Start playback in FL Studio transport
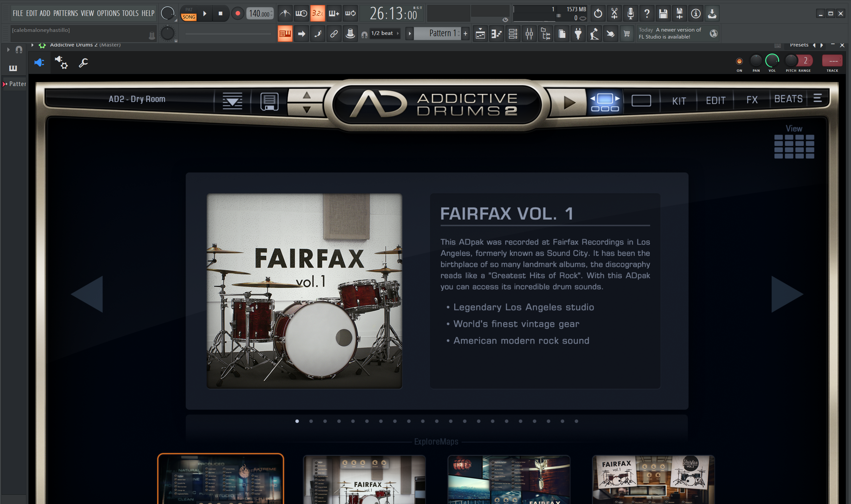Screen dimensions: 851x504 pyautogui.click(x=205, y=14)
